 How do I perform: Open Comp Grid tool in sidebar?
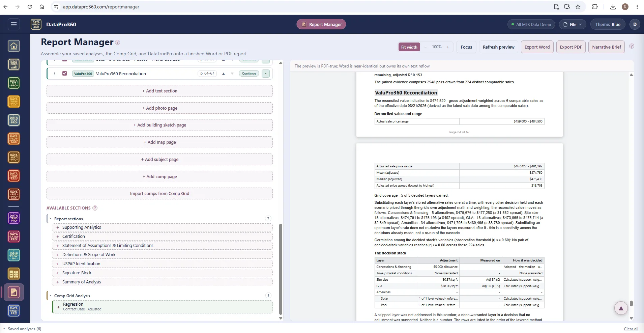tap(14, 274)
